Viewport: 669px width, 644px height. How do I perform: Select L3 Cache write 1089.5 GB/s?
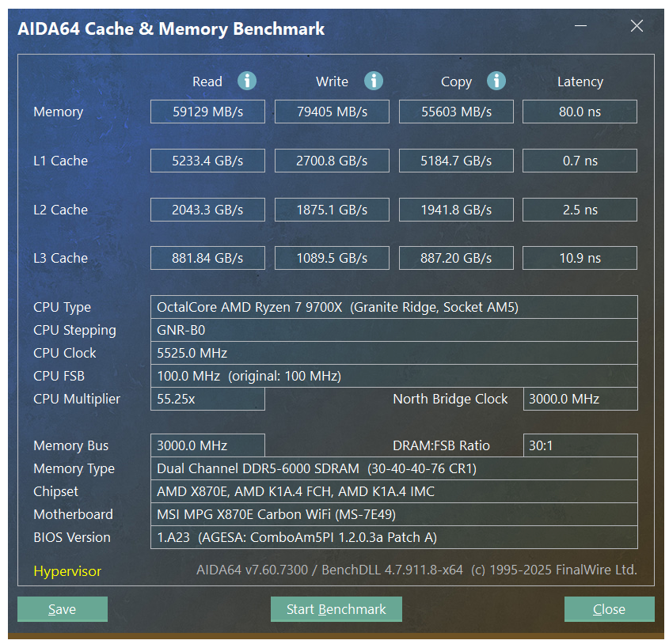(332, 258)
